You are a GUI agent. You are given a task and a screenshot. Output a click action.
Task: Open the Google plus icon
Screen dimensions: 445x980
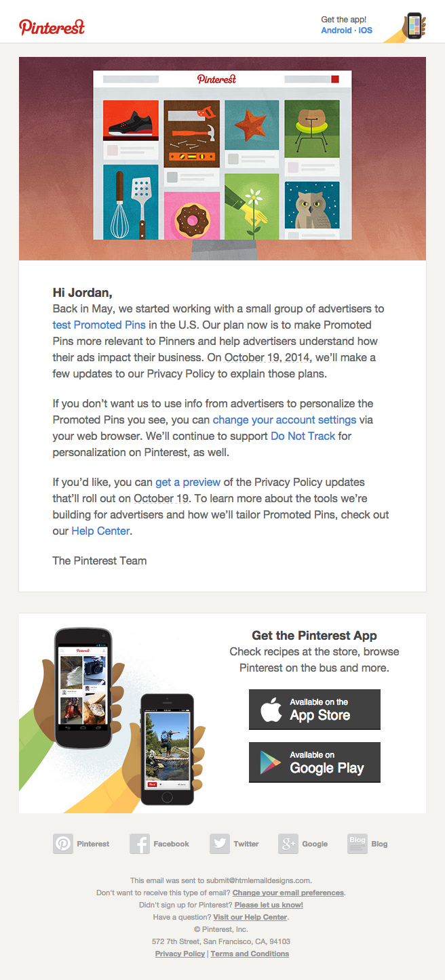point(288,844)
